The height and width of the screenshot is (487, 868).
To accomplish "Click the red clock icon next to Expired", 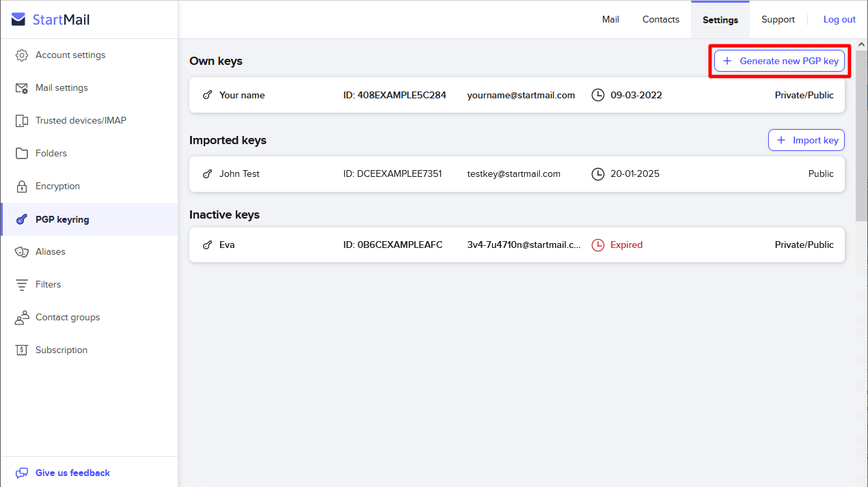I will 598,245.
